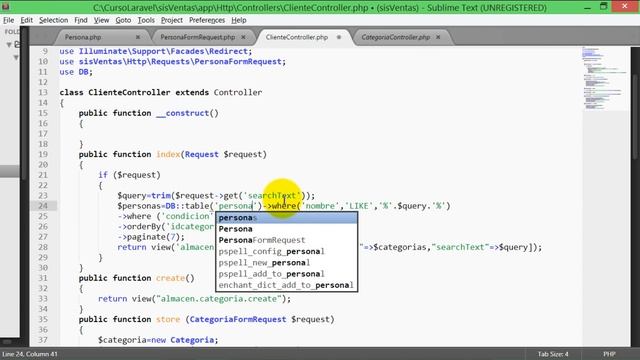
Task: Click line number 31 in gutter
Action: tap(43, 278)
